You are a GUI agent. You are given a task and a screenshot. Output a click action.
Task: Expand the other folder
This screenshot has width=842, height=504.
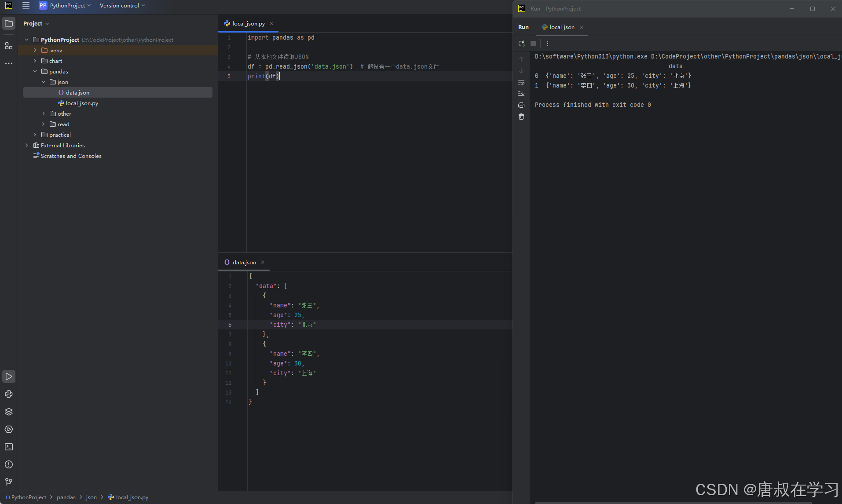point(44,113)
